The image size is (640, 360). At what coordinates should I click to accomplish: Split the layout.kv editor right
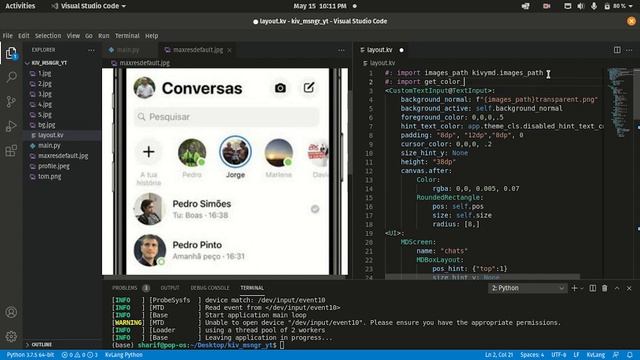click(x=617, y=50)
